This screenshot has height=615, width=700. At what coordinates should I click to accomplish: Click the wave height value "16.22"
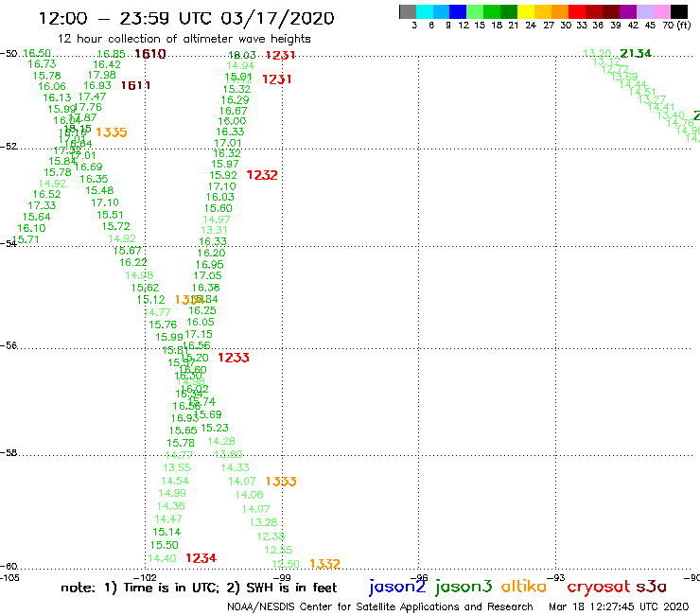(133, 263)
